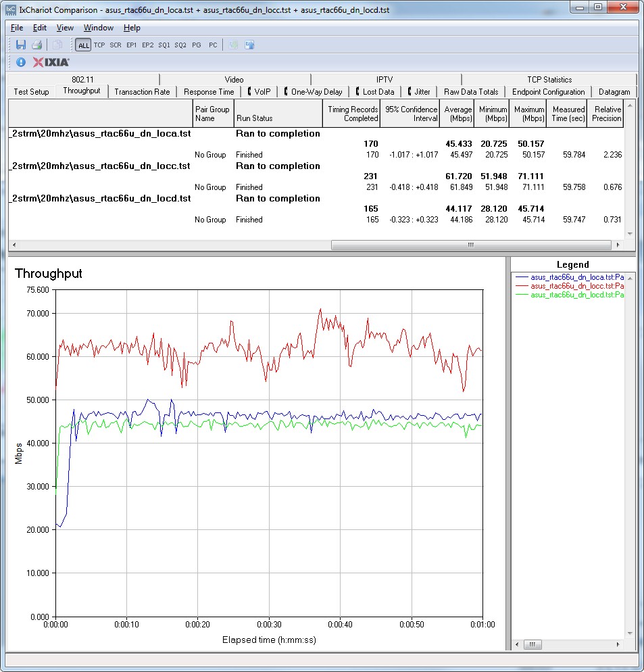Select the 802.11 tab group

click(82, 79)
